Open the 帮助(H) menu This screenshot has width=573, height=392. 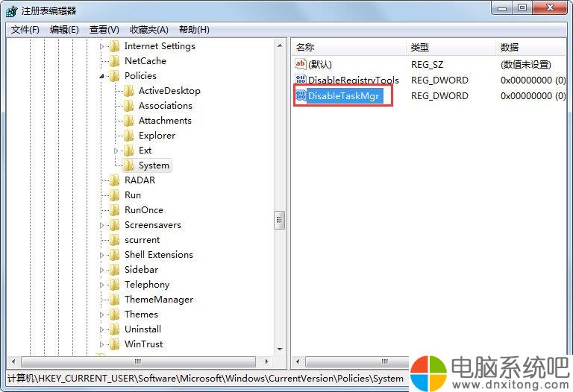click(194, 30)
